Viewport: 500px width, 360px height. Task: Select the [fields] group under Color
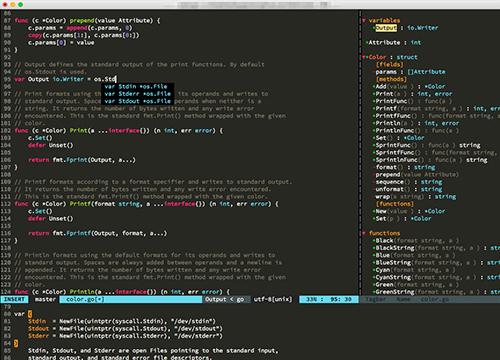coord(390,65)
